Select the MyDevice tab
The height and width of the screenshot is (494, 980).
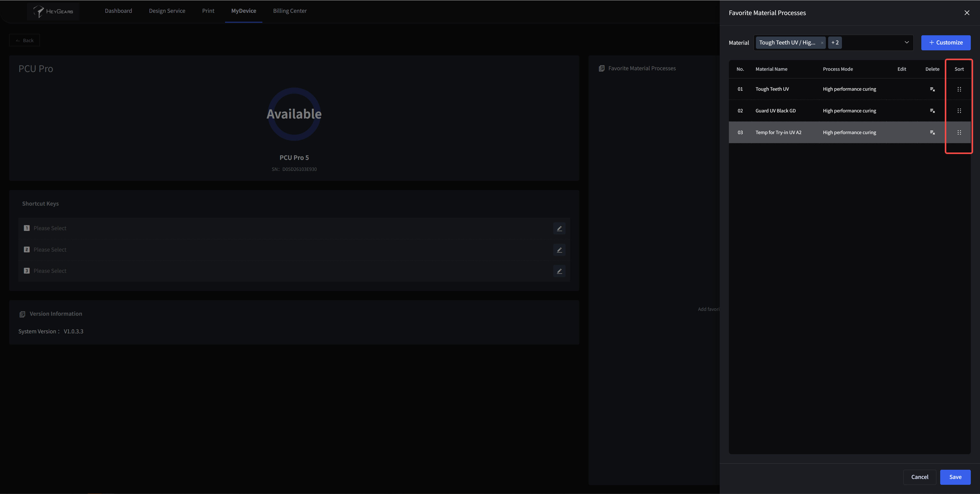(243, 11)
